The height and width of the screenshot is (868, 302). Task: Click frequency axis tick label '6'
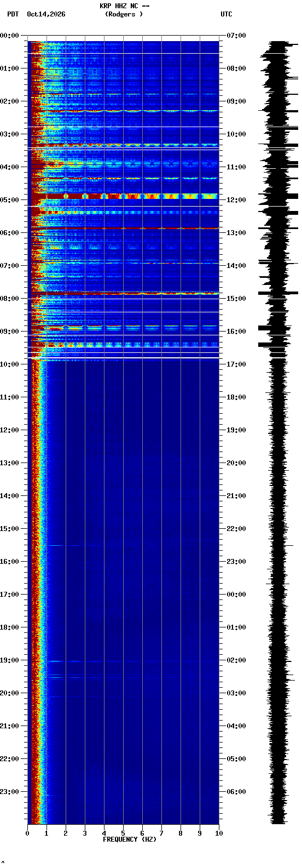click(x=142, y=833)
